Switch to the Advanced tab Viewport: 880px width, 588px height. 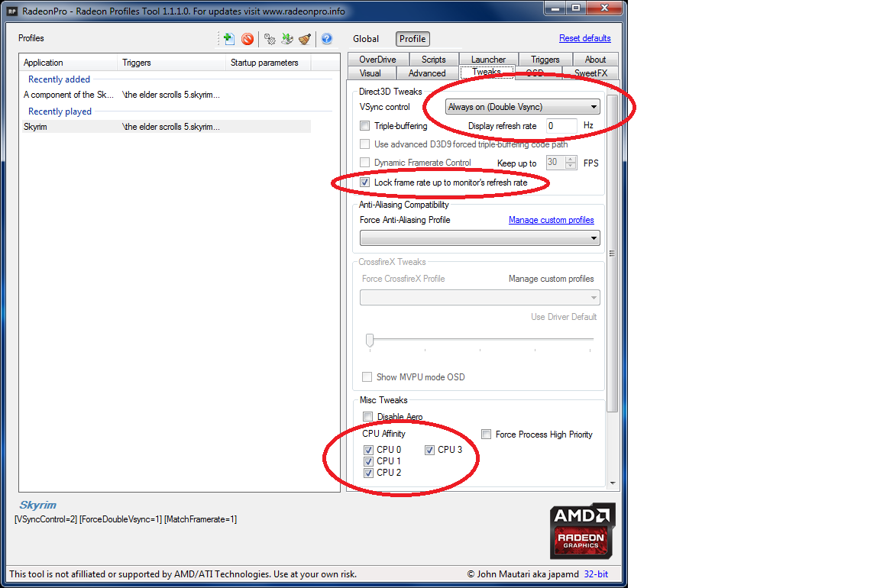427,73
